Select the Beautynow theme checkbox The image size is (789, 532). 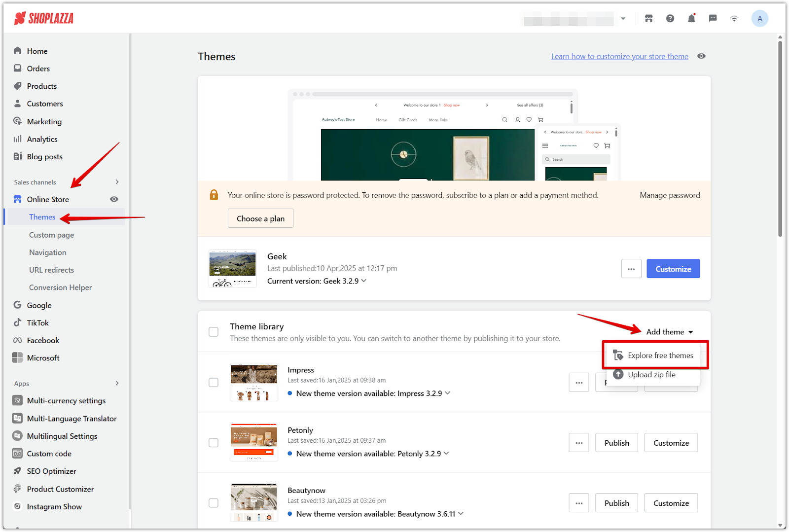214,503
